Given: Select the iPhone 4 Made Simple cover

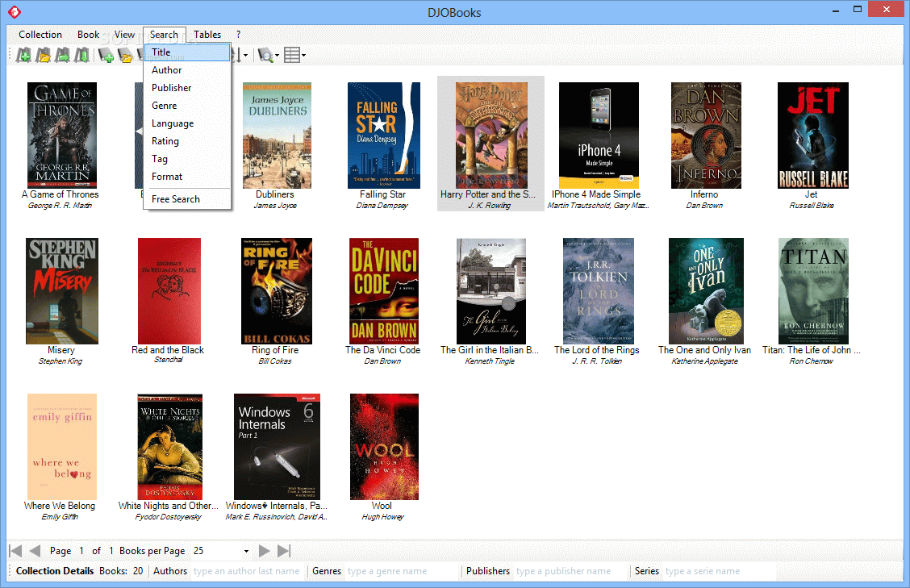Looking at the screenshot, I should tap(599, 136).
